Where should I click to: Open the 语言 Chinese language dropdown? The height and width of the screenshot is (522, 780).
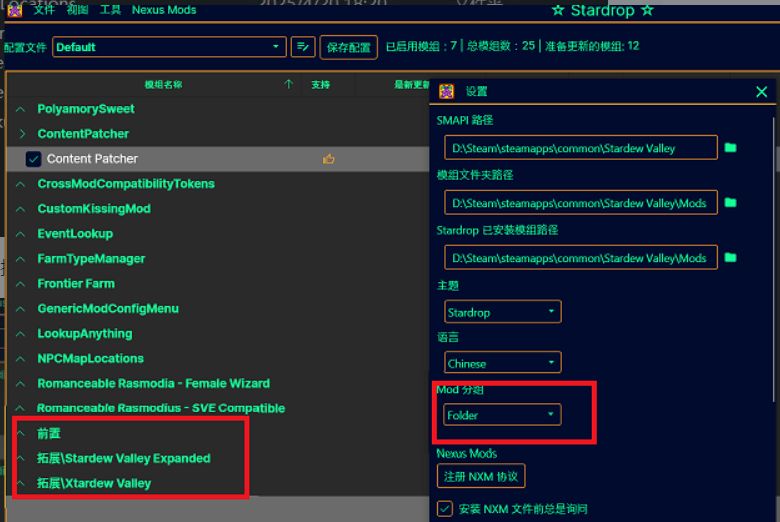[502, 363]
